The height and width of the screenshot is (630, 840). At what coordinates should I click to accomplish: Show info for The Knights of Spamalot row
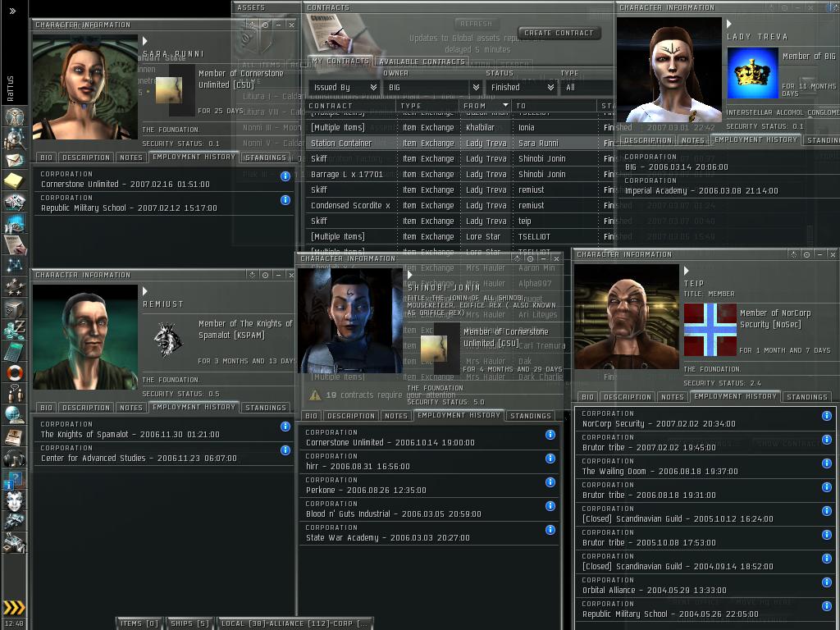point(285,427)
